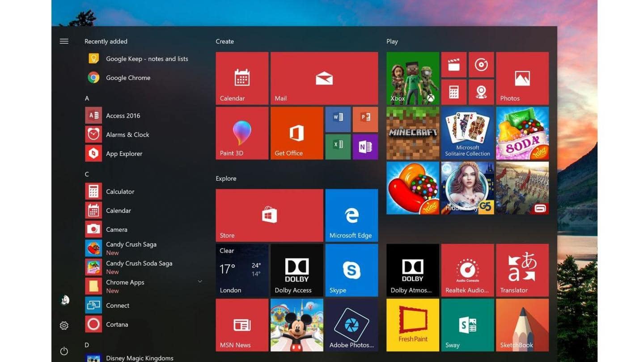Launch the Paint 3D tile
The height and width of the screenshot is (362, 644).
(242, 133)
